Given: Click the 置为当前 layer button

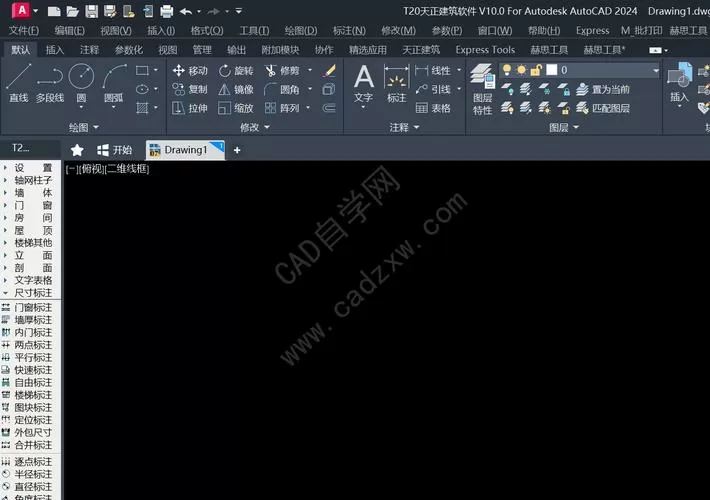Looking at the screenshot, I should click(x=603, y=90).
